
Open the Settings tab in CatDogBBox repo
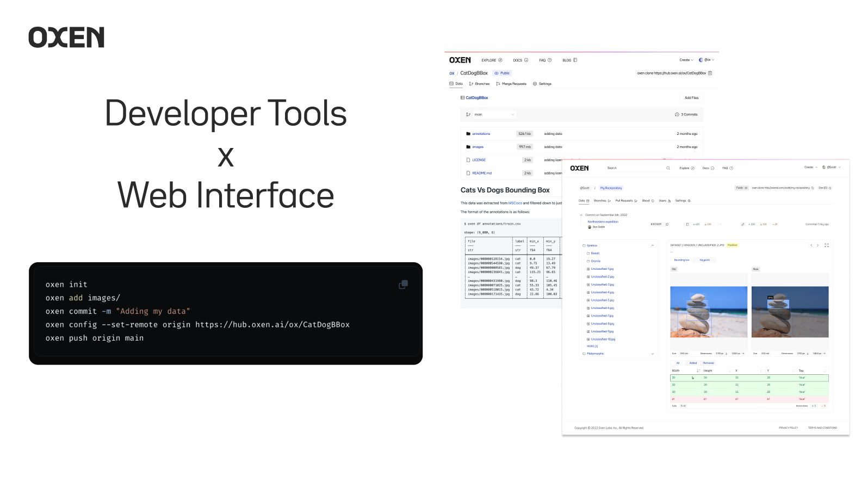(542, 84)
